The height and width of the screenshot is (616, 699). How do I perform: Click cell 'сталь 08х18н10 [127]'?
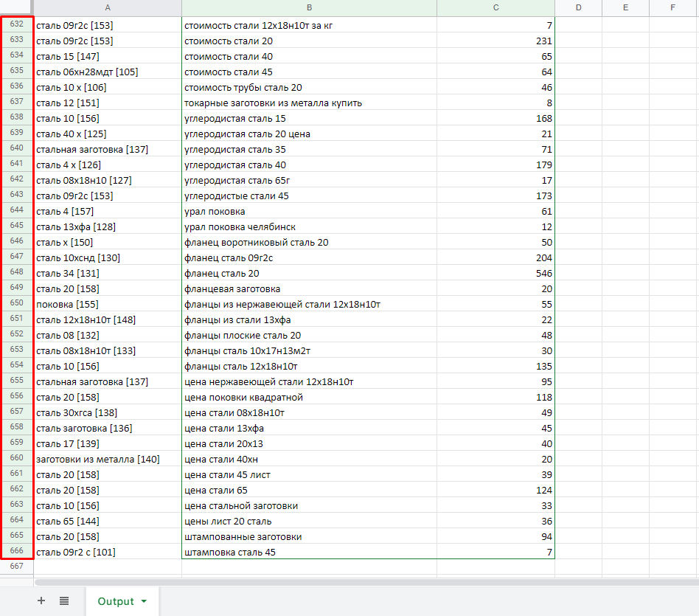pyautogui.click(x=108, y=180)
